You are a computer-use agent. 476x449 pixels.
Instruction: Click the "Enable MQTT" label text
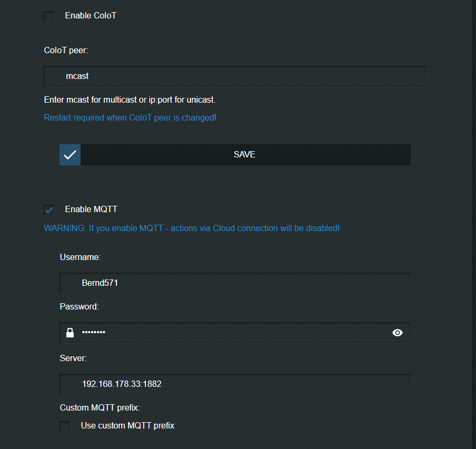tap(91, 209)
